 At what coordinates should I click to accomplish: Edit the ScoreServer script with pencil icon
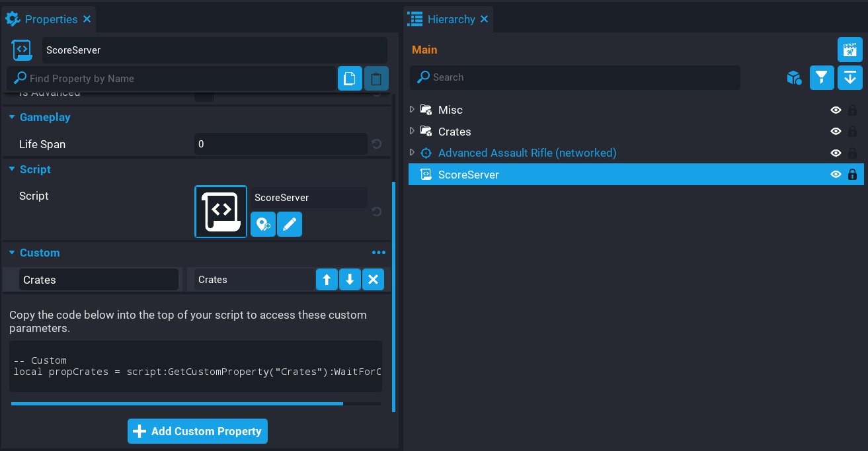pyautogui.click(x=290, y=225)
